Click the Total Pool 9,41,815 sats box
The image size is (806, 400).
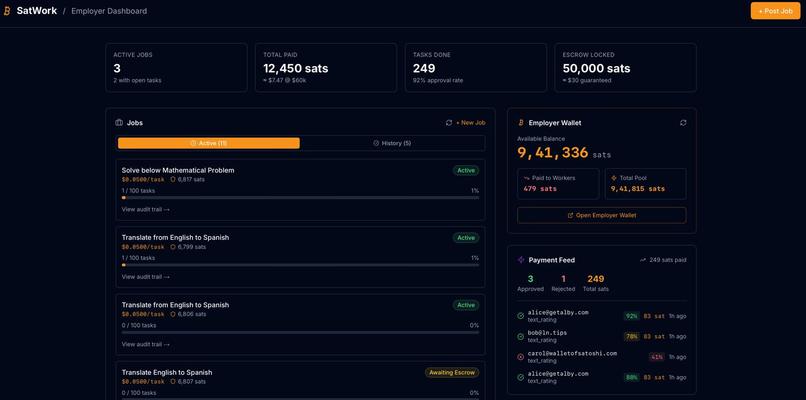(646, 184)
